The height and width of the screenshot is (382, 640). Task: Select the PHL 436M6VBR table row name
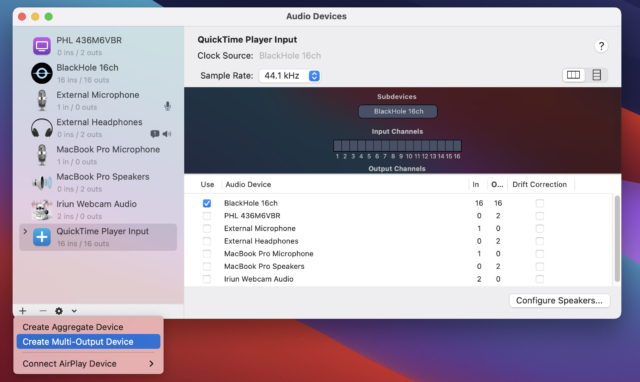pos(252,216)
